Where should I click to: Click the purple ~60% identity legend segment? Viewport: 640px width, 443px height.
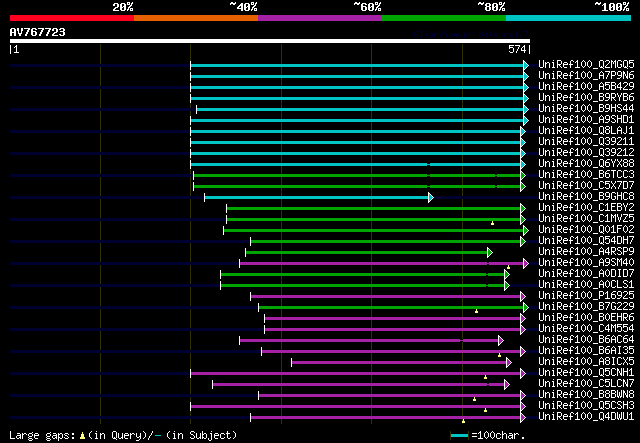320,18
